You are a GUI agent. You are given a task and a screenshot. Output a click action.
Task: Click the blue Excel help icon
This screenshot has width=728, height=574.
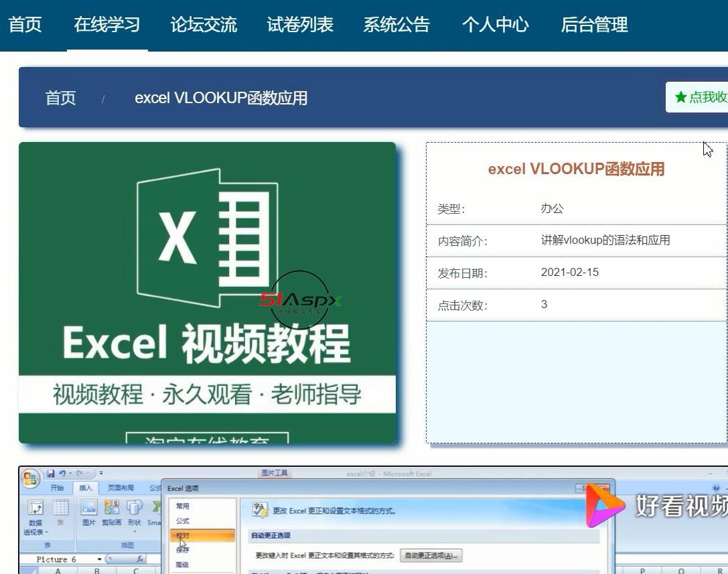point(716,488)
